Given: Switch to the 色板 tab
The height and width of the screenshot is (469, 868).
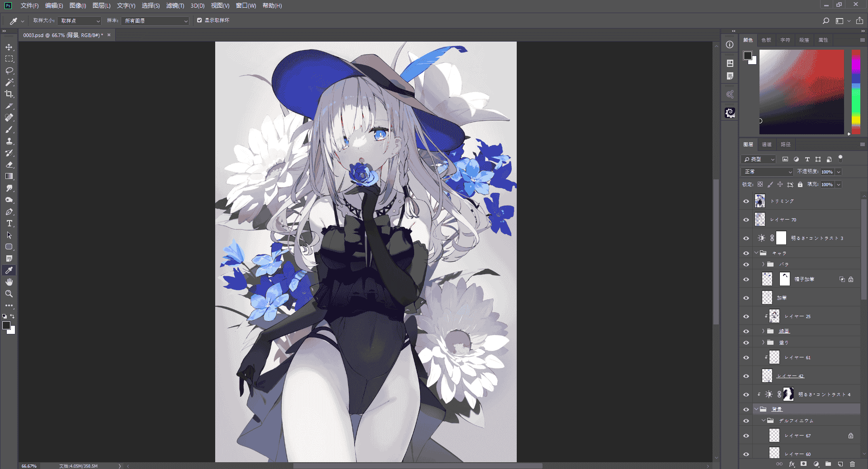Looking at the screenshot, I should (766, 40).
